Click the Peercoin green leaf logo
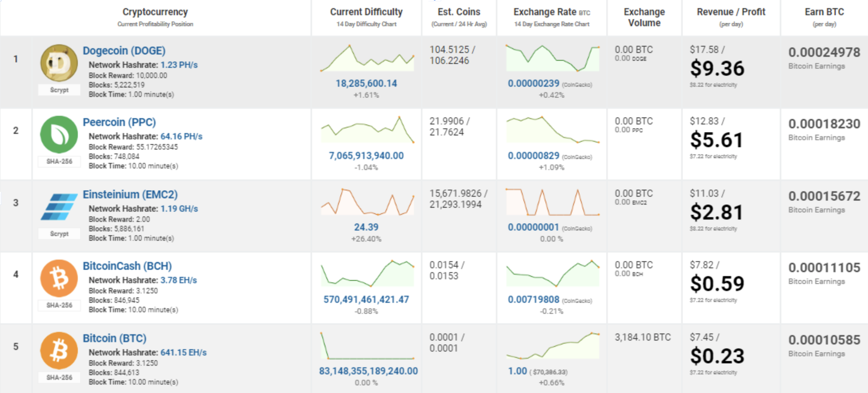The image size is (868, 393). [59, 134]
